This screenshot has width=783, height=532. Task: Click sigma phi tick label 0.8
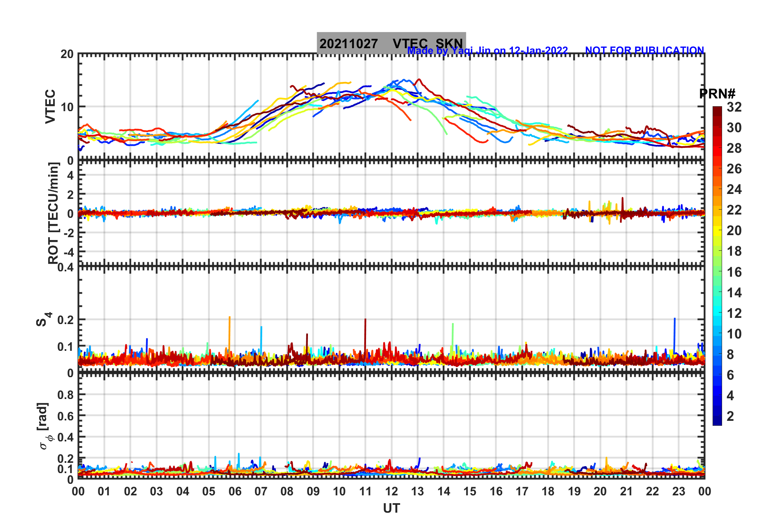click(x=66, y=394)
